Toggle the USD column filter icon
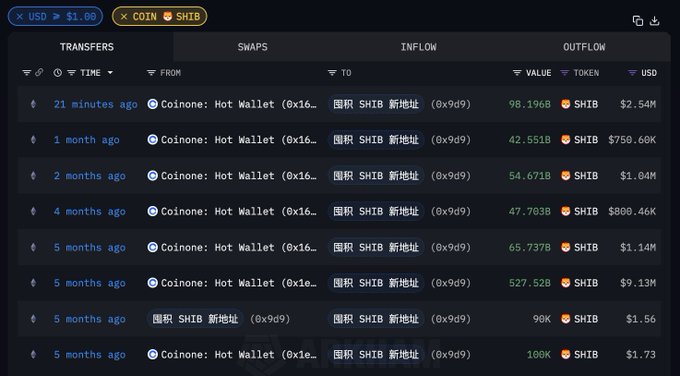Viewport: 680px width, 376px height. tap(632, 73)
